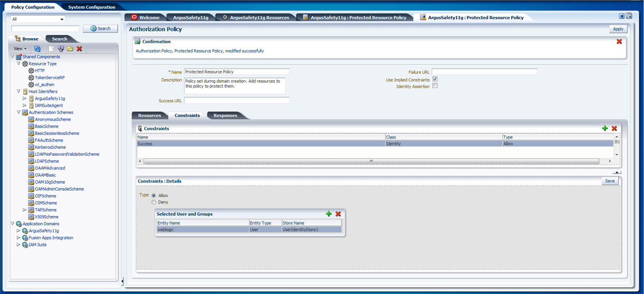Switch to the Resources sub-tab
This screenshot has height=294, width=644.
150,115
